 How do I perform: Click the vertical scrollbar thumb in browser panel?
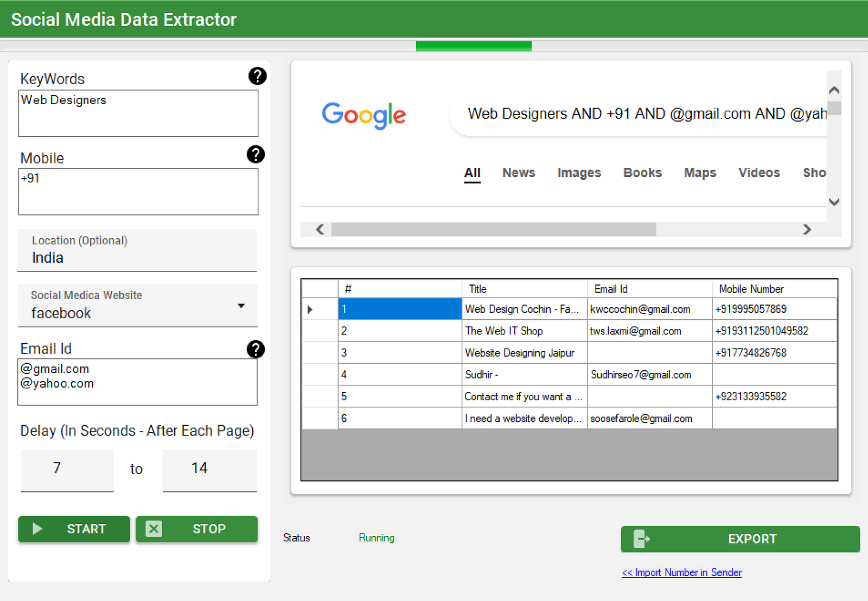[x=834, y=108]
